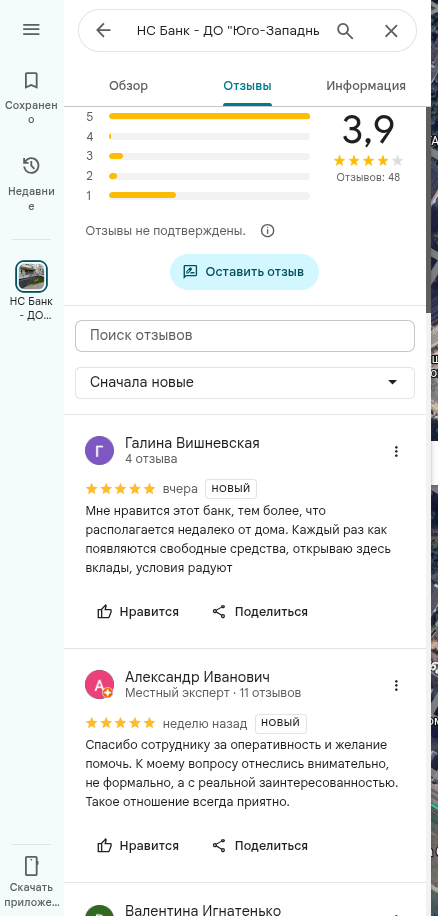
Task: Click the 3,9 overall rating
Action: pos(369,130)
